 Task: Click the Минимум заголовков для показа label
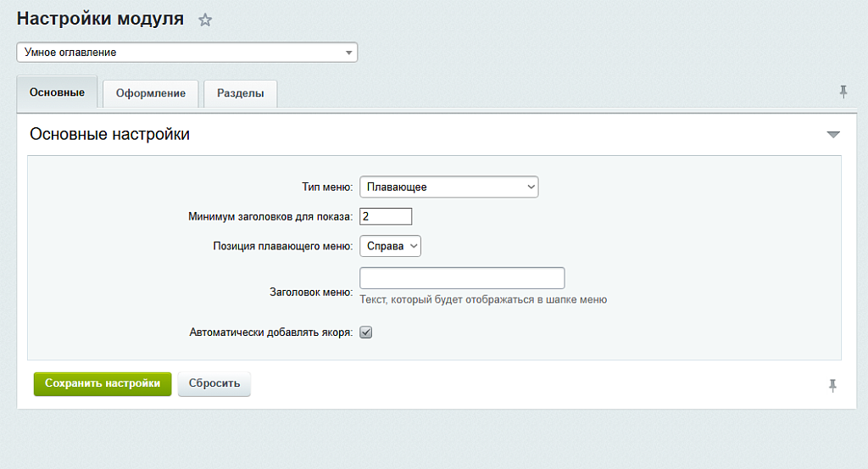270,216
